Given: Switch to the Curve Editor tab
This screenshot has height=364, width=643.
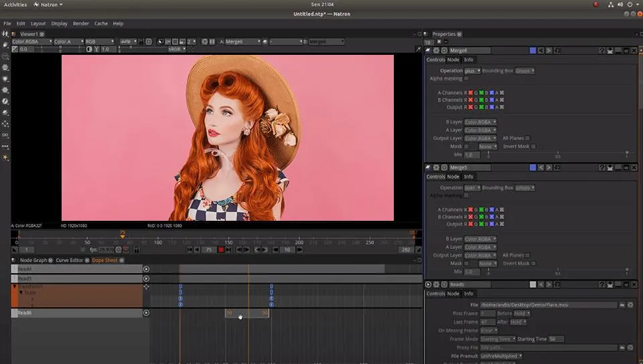Looking at the screenshot, I should (69, 260).
